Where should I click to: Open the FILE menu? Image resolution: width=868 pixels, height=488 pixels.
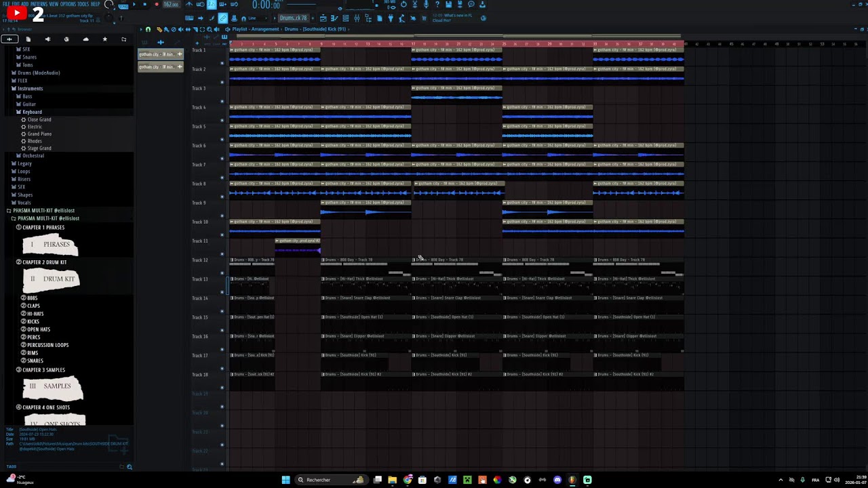pyautogui.click(x=6, y=4)
